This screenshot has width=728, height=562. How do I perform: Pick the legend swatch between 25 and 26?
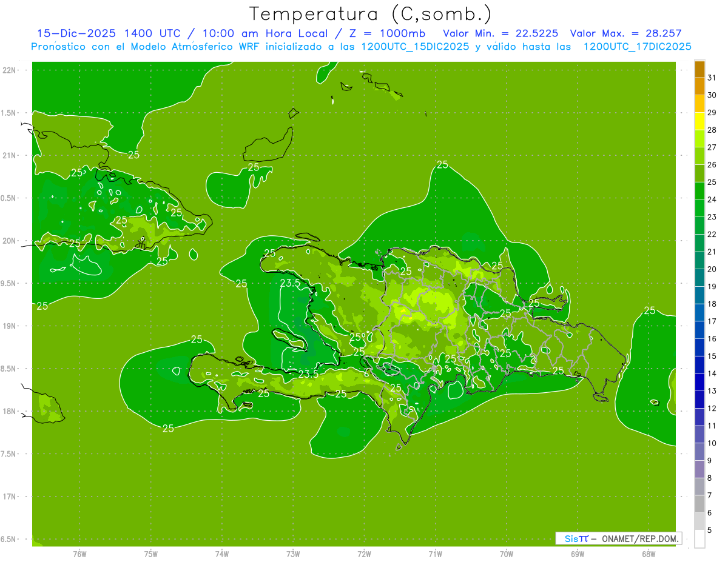pos(699,173)
